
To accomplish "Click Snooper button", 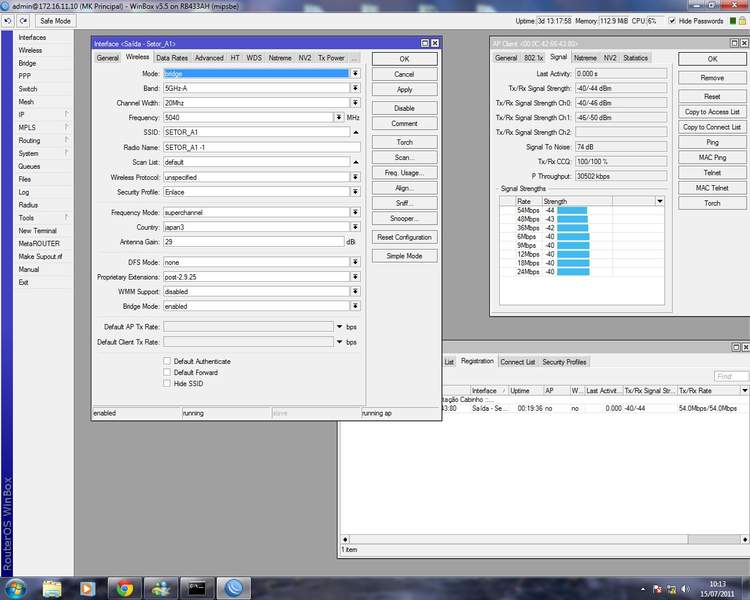I will [x=404, y=218].
